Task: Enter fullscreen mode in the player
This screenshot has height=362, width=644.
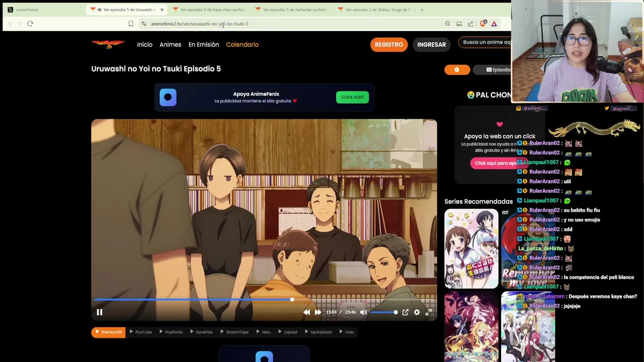Action: click(429, 312)
